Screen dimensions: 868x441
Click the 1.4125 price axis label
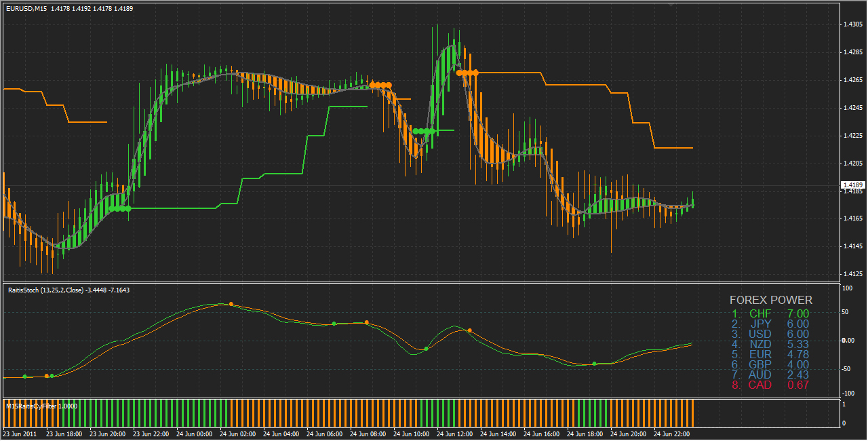click(853, 274)
